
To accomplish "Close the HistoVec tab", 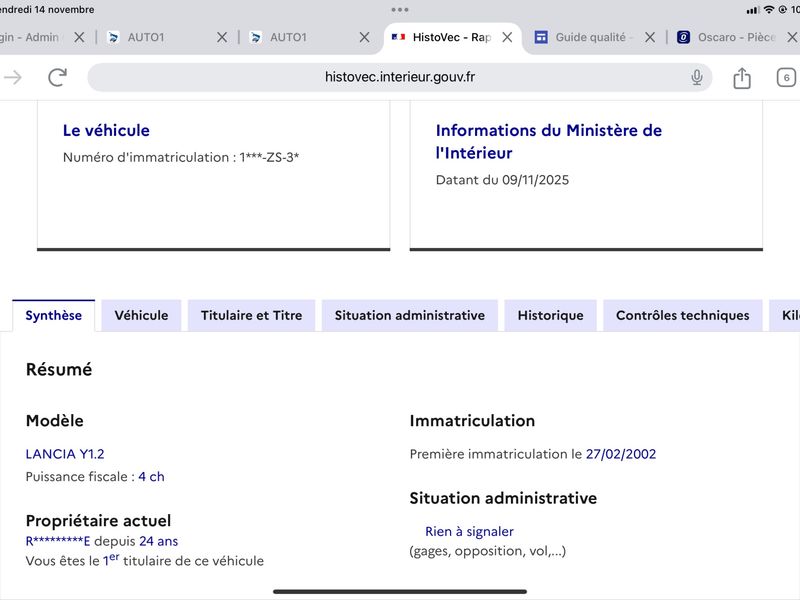I will [507, 37].
